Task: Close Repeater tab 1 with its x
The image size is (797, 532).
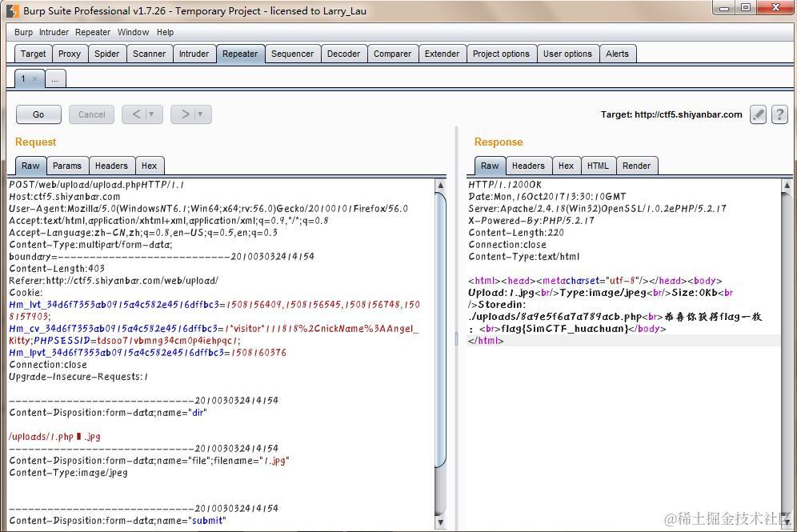Action: [34, 78]
